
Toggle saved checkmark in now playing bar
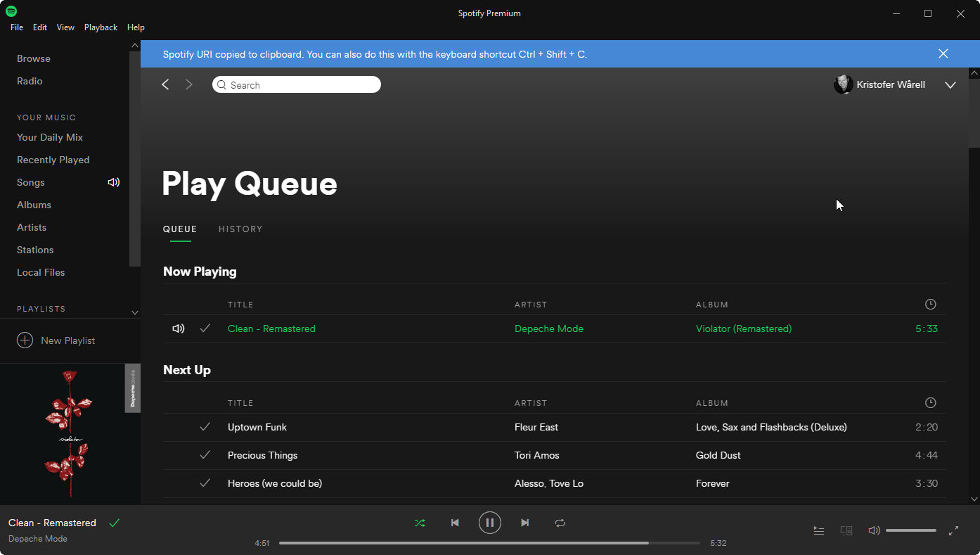(115, 523)
